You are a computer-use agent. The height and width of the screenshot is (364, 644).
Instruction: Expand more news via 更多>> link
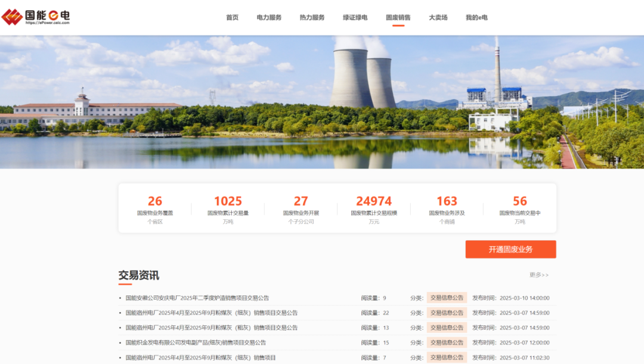click(538, 275)
